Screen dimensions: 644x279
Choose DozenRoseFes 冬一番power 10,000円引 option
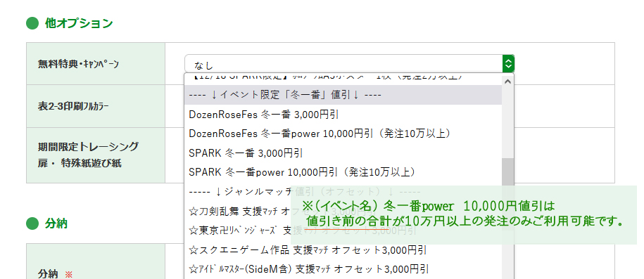click(343, 134)
